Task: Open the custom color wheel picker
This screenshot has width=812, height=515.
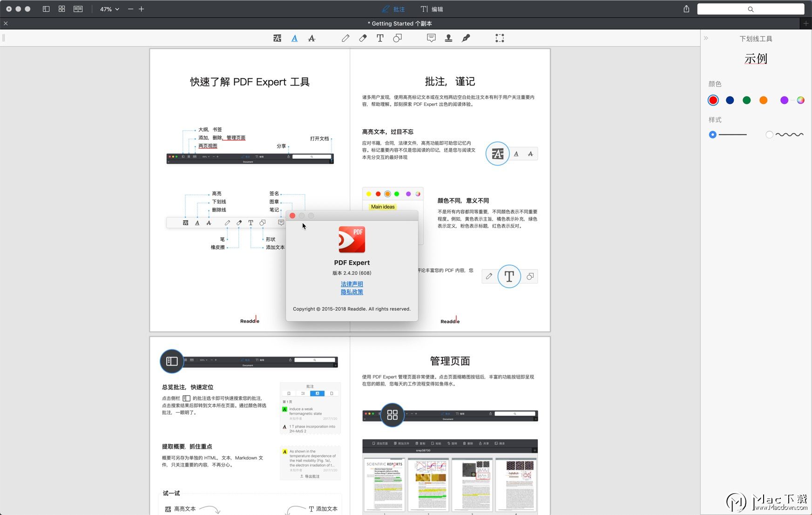Action: coord(800,100)
